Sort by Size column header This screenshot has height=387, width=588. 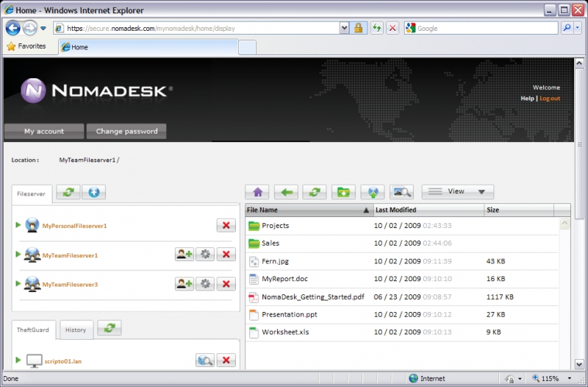click(519, 210)
